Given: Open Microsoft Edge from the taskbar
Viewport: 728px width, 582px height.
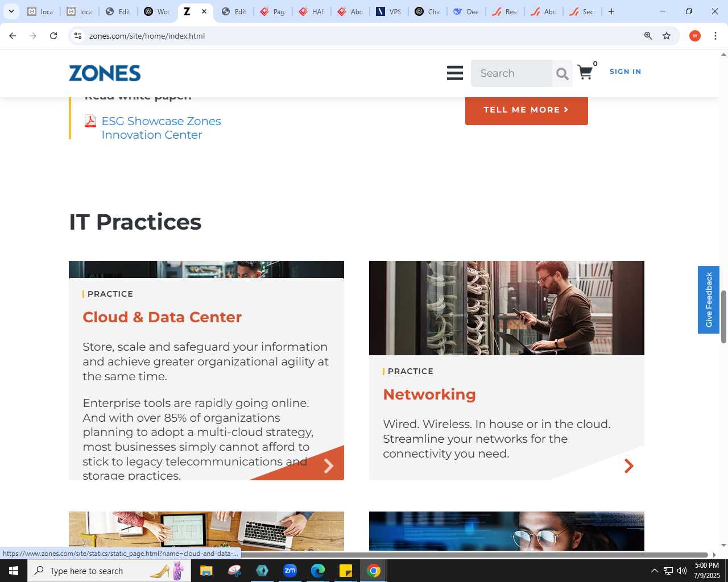Looking at the screenshot, I should click(317, 571).
